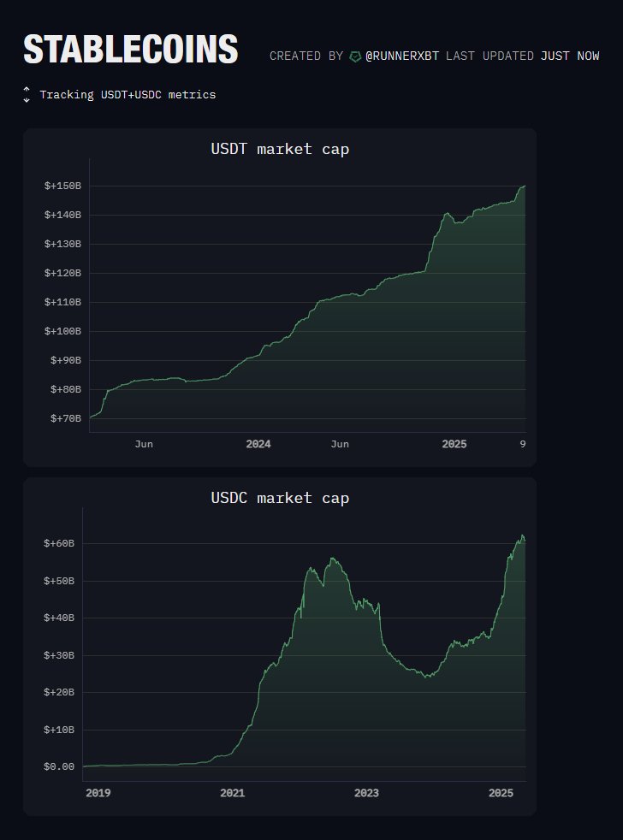Viewport: 623px width, 840px height.
Task: Click the 2021 label on USDC chart
Action: tap(232, 794)
